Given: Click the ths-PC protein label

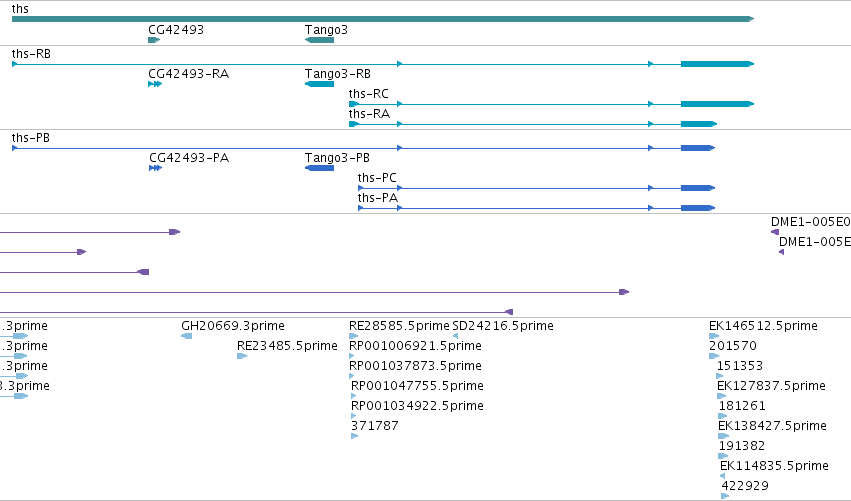Looking at the screenshot, I should 377,178.
